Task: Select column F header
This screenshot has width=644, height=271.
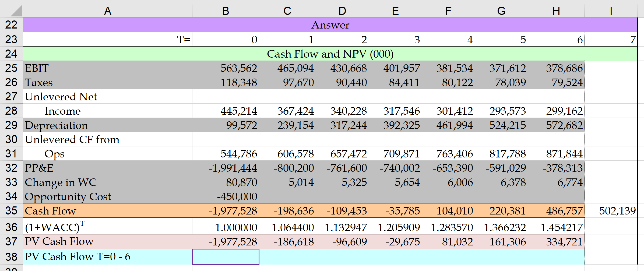Action: coord(448,11)
